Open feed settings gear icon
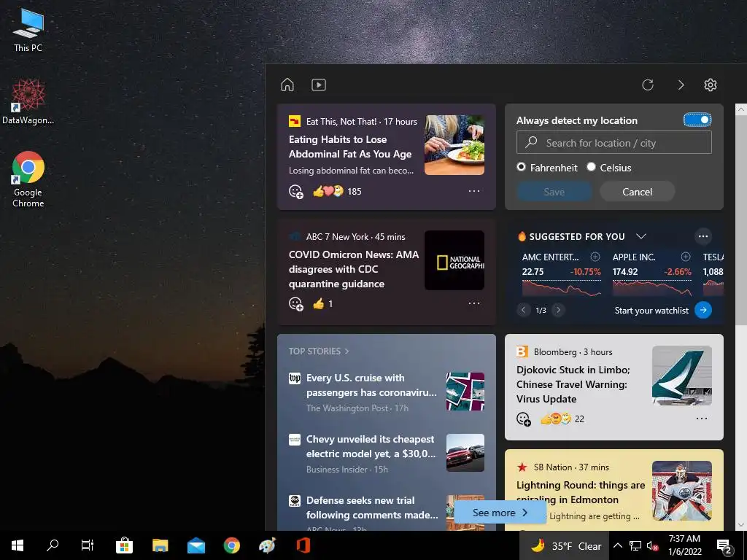 click(x=711, y=85)
